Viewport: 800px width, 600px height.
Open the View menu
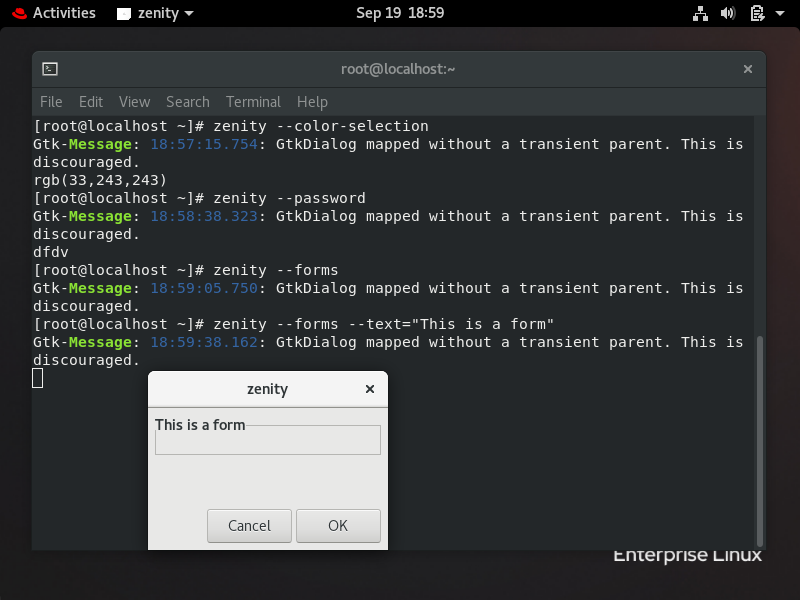134,101
